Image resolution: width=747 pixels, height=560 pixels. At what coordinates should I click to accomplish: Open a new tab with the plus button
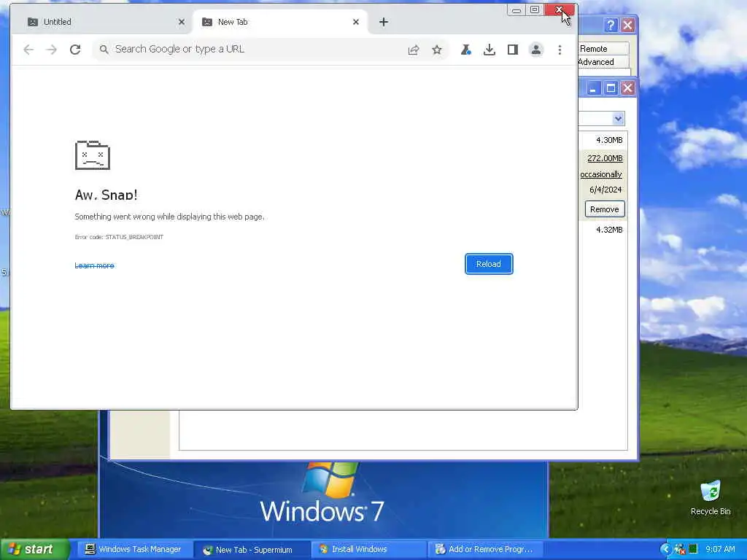click(x=384, y=22)
